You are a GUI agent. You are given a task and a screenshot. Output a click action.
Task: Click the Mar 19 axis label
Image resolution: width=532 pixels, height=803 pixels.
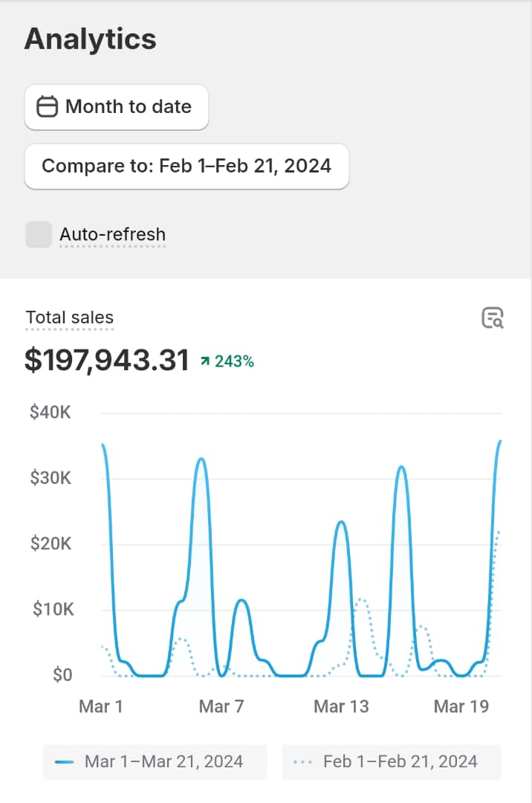(461, 706)
